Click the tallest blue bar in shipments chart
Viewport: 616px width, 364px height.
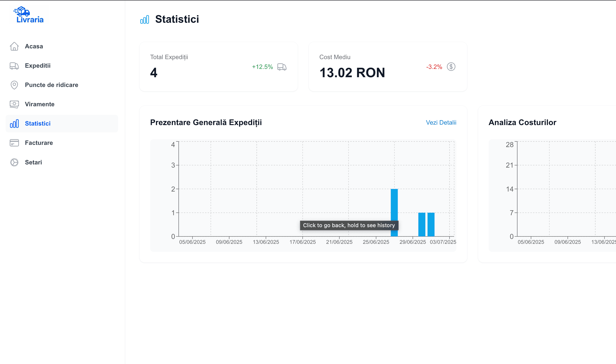394,206
